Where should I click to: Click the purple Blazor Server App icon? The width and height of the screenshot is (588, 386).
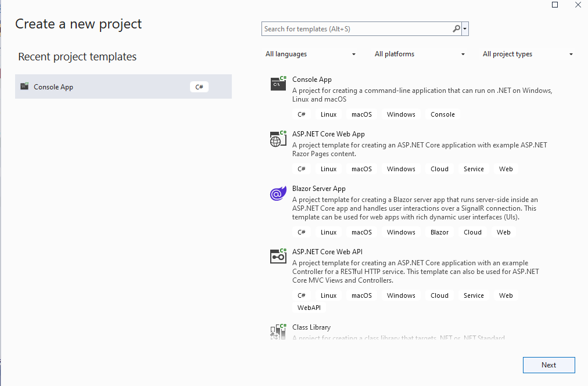tap(278, 193)
